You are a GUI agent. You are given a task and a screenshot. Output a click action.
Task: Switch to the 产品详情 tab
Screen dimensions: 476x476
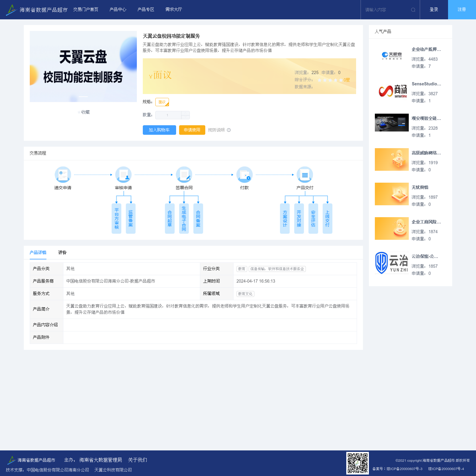coord(38,253)
